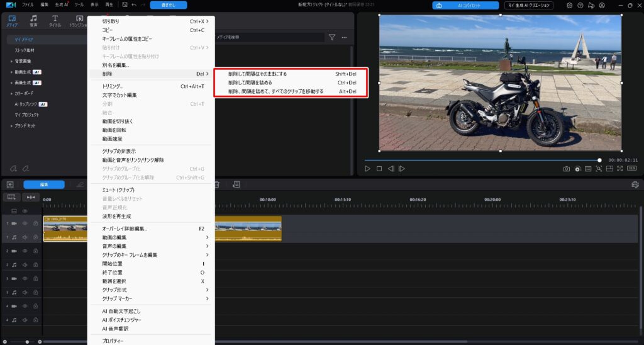Open the 音声 audio room tab
The height and width of the screenshot is (345, 644).
[34, 21]
